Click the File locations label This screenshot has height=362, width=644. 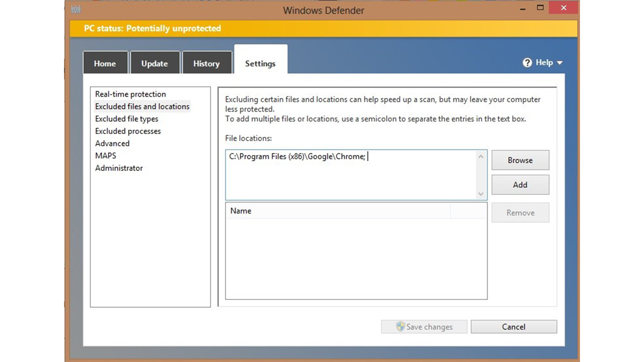(248, 138)
